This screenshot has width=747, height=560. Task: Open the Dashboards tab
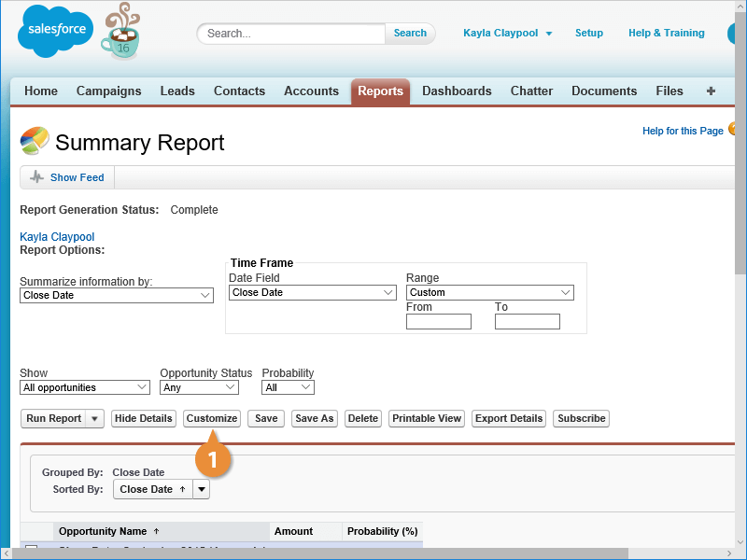457,91
